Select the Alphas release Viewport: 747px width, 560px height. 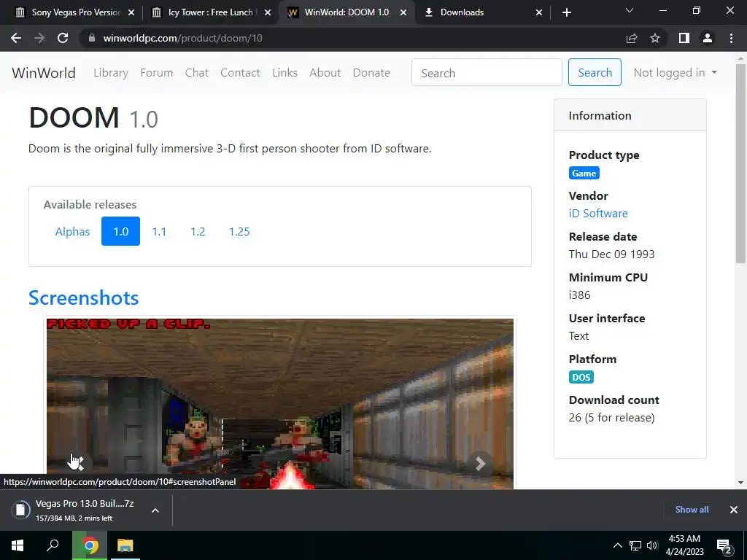click(72, 231)
